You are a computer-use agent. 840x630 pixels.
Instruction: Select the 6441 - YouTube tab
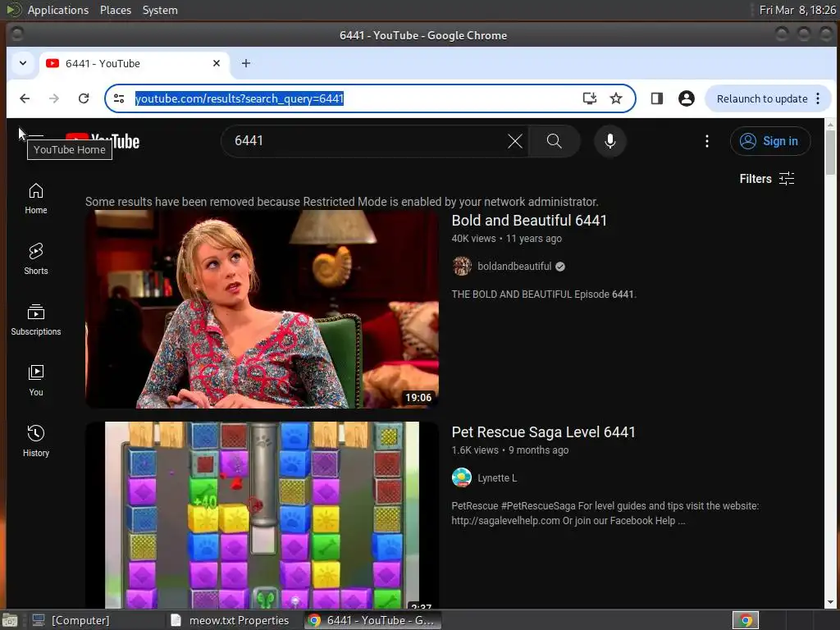(x=134, y=63)
